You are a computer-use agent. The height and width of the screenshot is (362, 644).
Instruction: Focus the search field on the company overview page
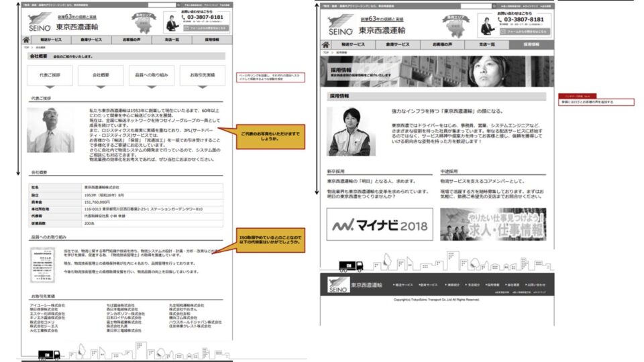coord(162,5)
